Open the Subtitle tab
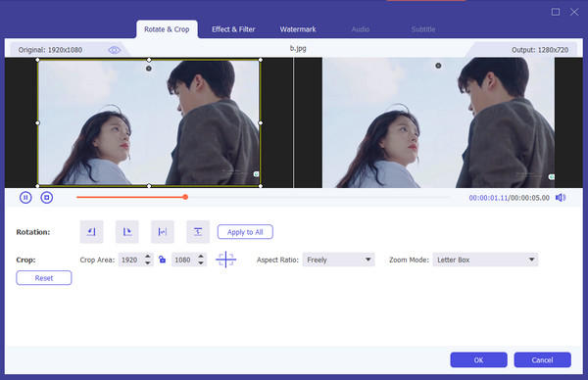Screen dimensions: 588x380 point(423,29)
